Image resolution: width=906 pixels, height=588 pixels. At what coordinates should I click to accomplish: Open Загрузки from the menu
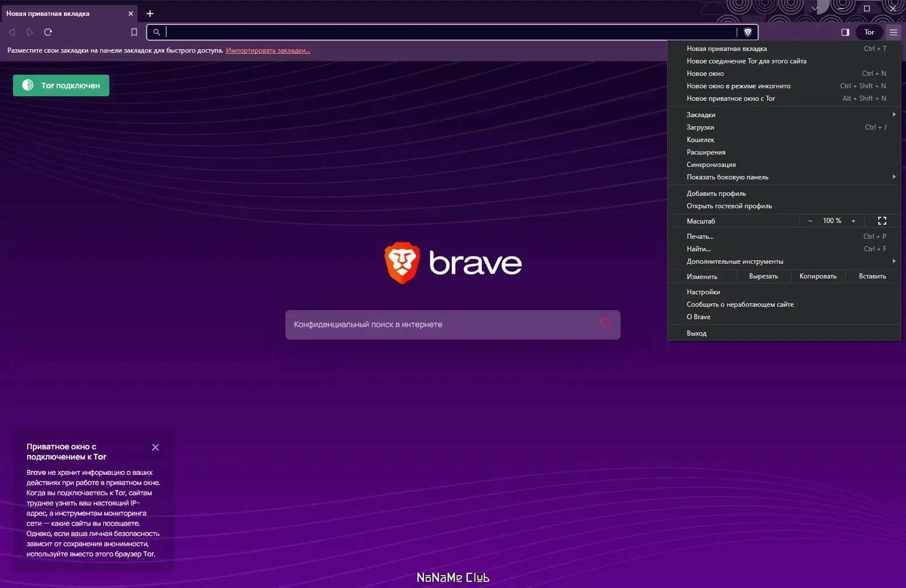click(x=784, y=127)
